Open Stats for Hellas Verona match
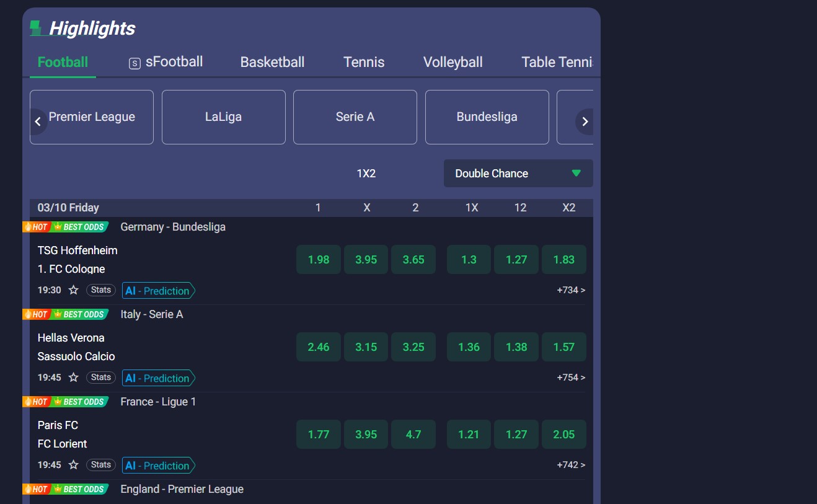The height and width of the screenshot is (504, 817). coord(100,377)
